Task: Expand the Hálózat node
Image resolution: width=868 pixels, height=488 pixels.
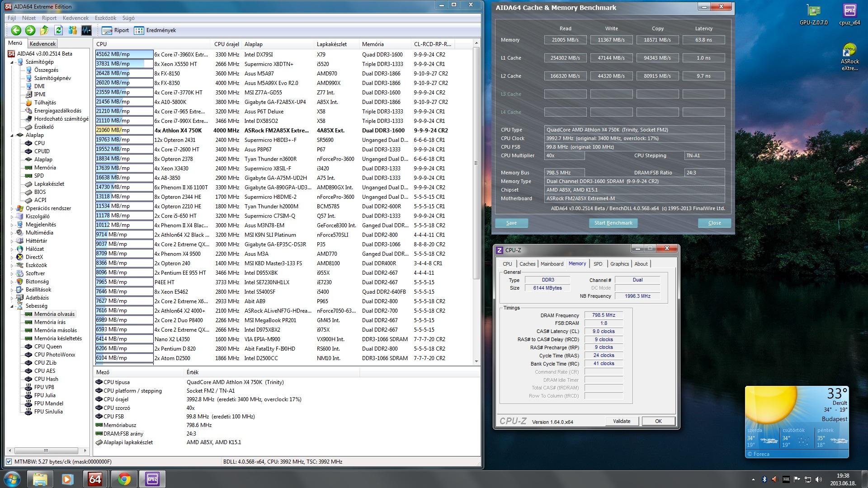Action: pos(12,249)
